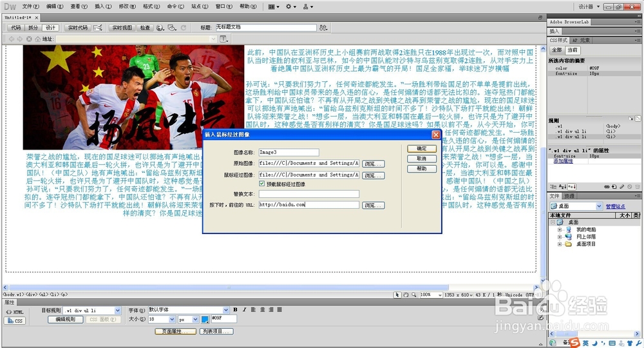Go forward using the browser forward arrow

(x=20, y=39)
